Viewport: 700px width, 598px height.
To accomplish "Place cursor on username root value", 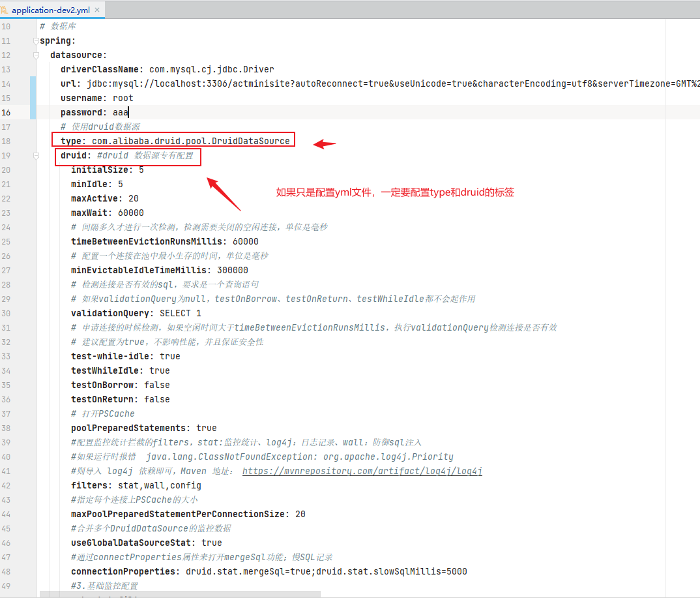I will (x=123, y=98).
